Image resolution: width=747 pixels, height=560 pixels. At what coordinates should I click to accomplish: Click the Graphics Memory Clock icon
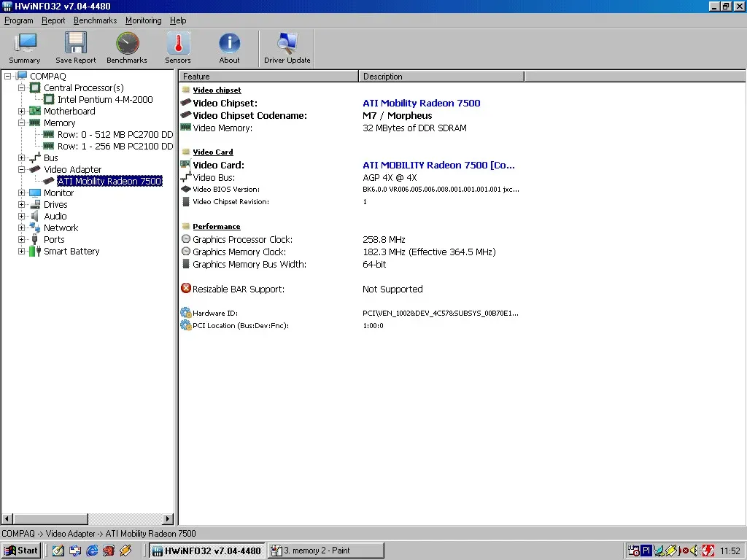186,252
